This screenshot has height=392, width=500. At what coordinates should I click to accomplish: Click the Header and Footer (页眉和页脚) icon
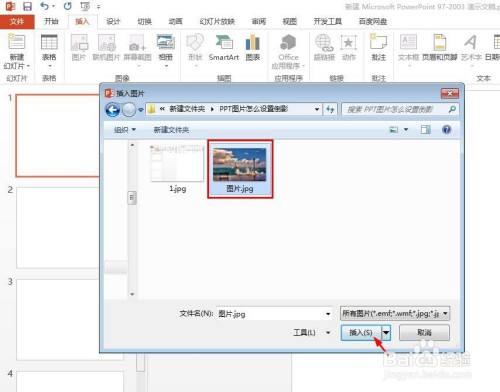pyautogui.click(x=439, y=43)
